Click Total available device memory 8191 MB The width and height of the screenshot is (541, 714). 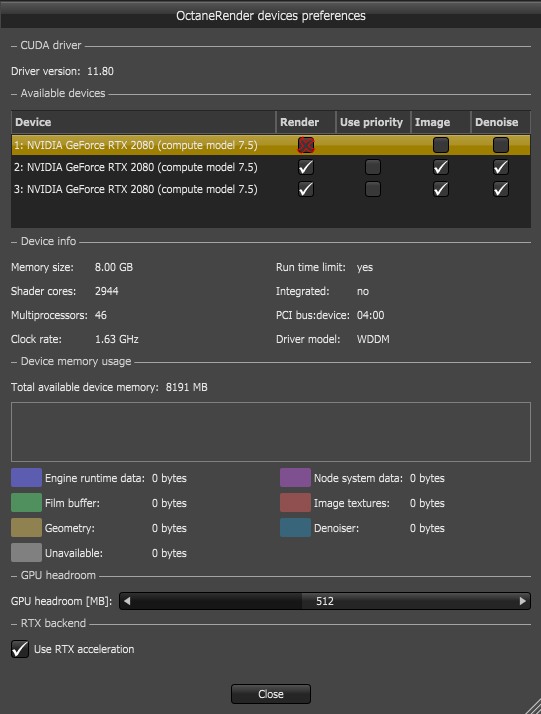(x=109, y=387)
